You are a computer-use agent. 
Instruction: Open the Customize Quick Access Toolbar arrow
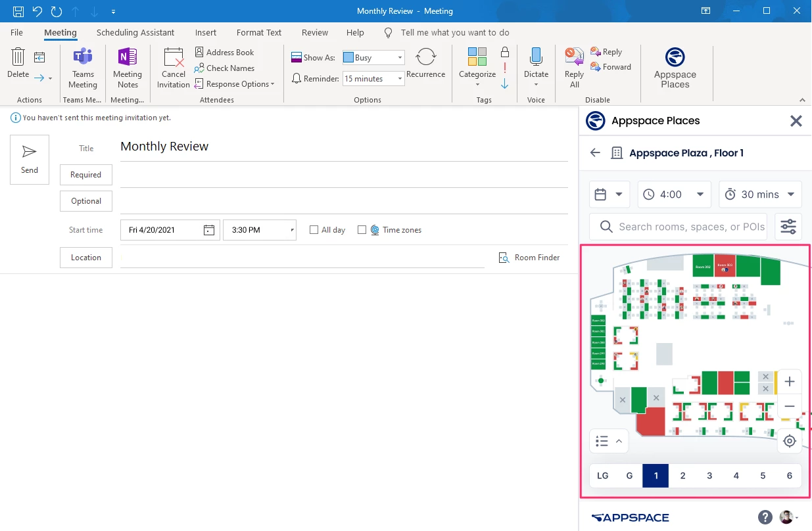point(114,12)
